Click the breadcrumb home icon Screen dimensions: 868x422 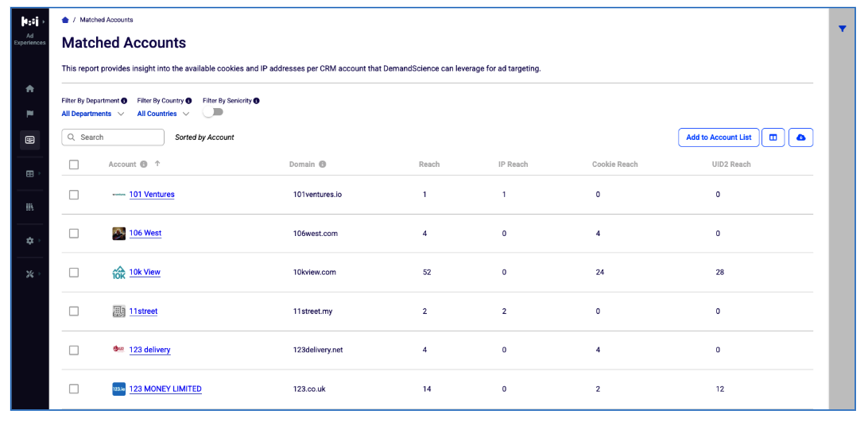(65, 20)
